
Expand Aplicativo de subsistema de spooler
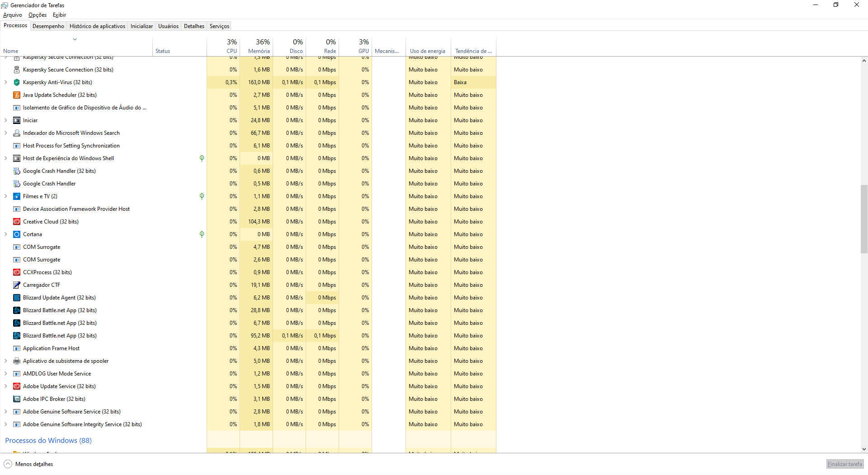pyautogui.click(x=5, y=361)
